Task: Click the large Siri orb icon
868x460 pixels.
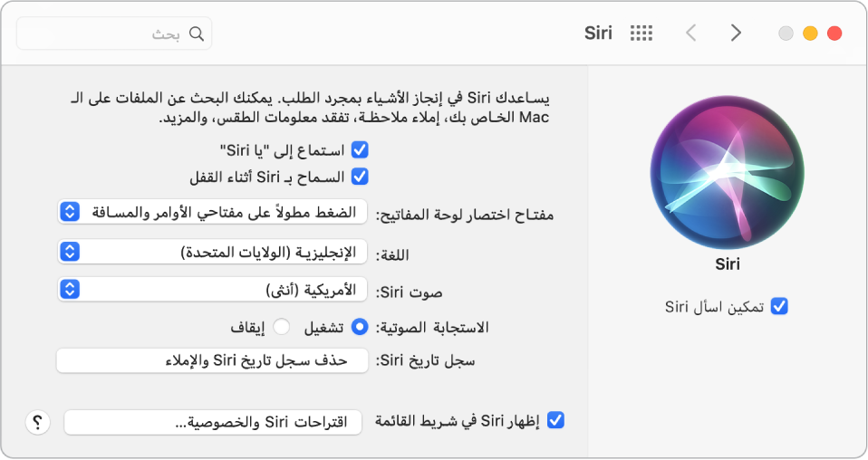Action: (727, 173)
